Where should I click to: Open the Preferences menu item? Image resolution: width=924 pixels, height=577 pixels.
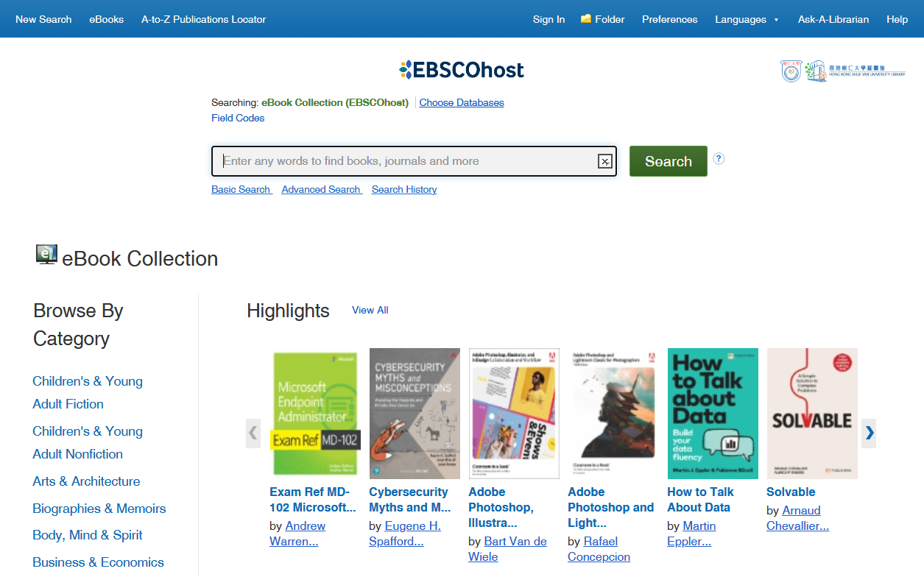(x=669, y=19)
